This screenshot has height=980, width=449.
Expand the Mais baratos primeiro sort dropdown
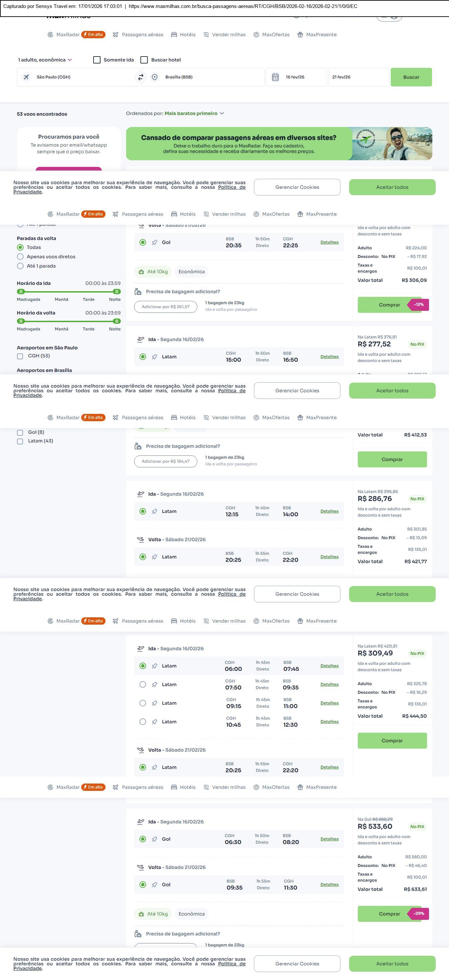tap(194, 113)
